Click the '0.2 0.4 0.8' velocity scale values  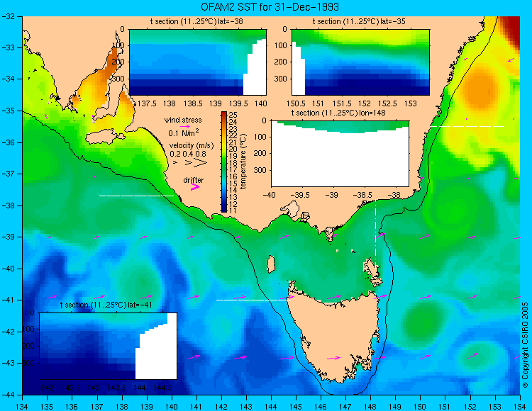coord(188,154)
